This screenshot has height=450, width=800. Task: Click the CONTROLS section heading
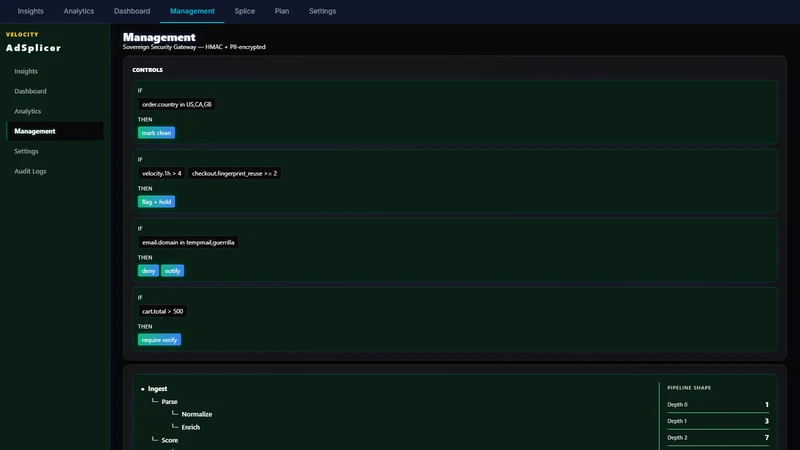point(147,70)
